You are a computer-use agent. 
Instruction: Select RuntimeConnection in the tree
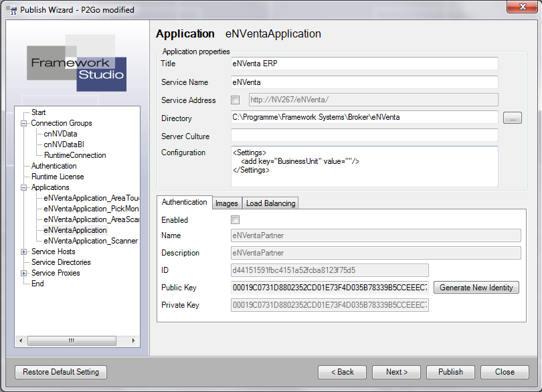(x=75, y=155)
